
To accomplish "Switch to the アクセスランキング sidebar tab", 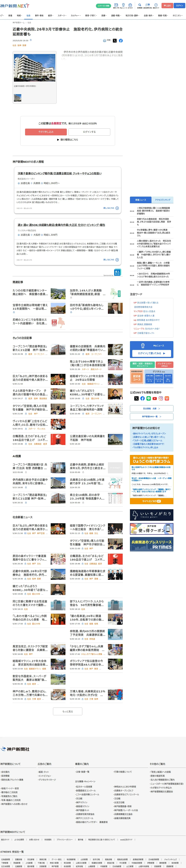I will click(x=162, y=200).
